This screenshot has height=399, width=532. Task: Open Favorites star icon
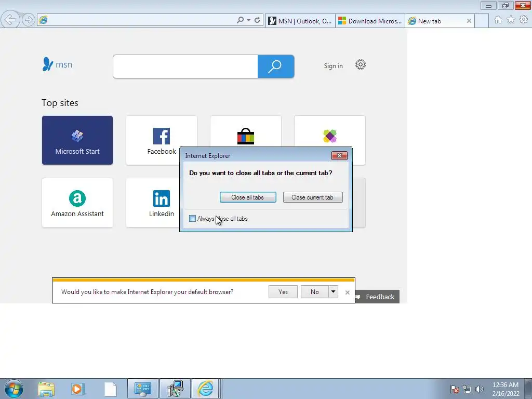point(511,20)
